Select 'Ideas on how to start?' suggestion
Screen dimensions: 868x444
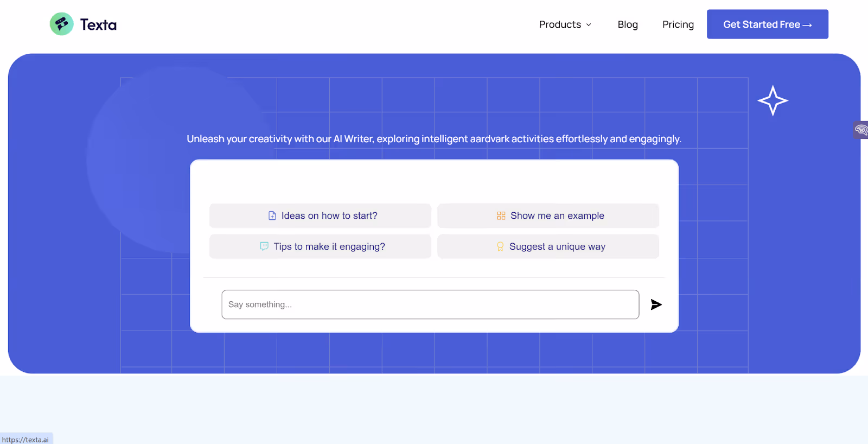click(x=320, y=215)
